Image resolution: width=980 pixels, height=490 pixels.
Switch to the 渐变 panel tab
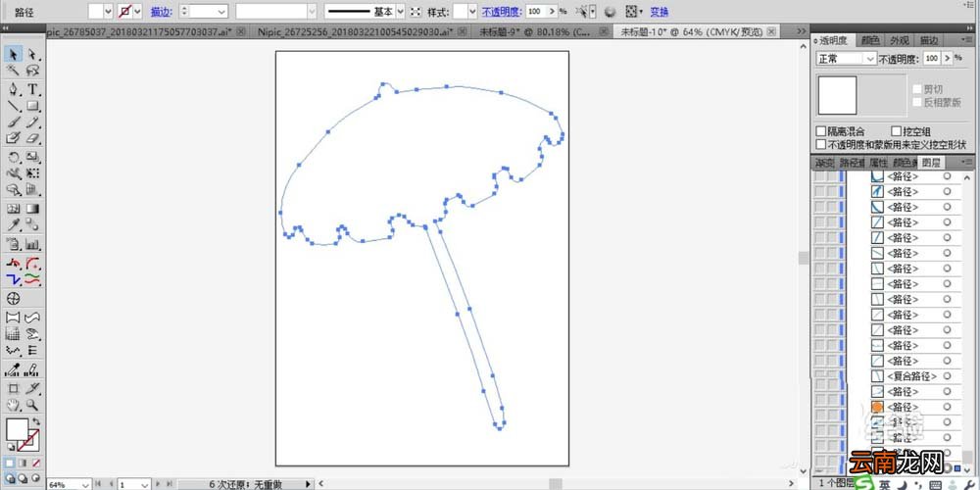[824, 163]
